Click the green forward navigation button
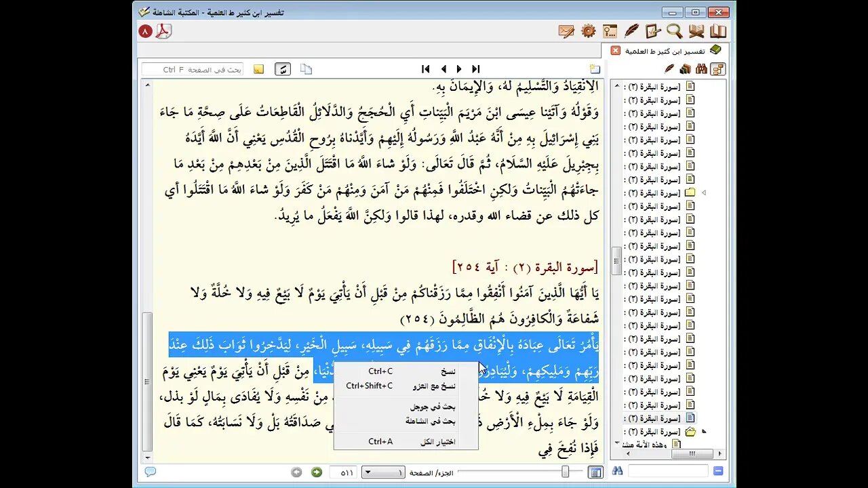The image size is (868, 488). pyautogui.click(x=317, y=472)
